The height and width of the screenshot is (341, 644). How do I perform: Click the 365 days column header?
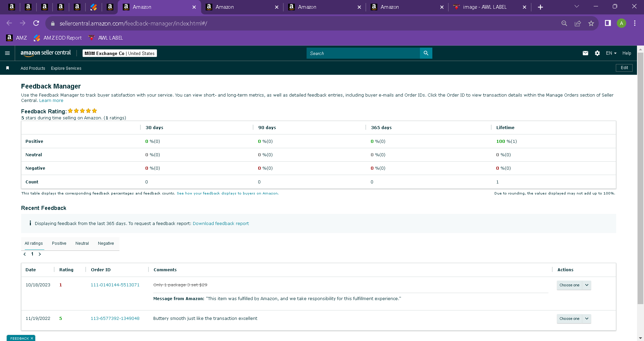(381, 128)
